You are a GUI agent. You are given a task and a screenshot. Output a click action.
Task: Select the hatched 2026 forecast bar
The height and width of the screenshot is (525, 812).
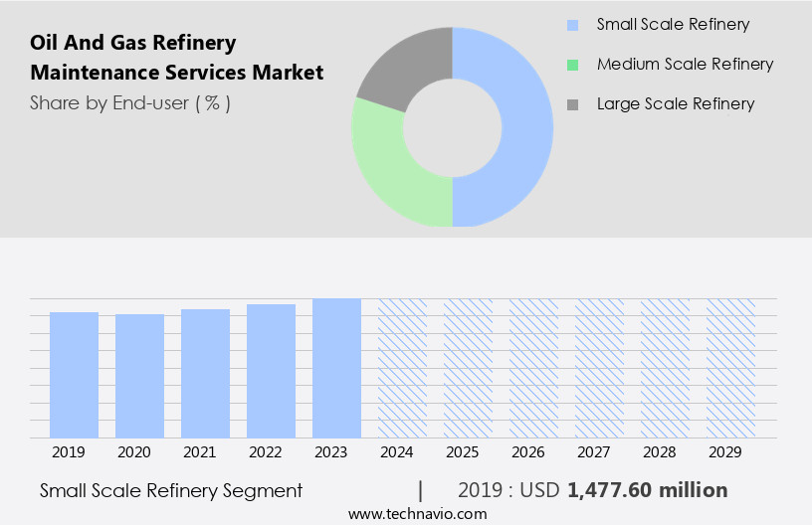[533, 368]
